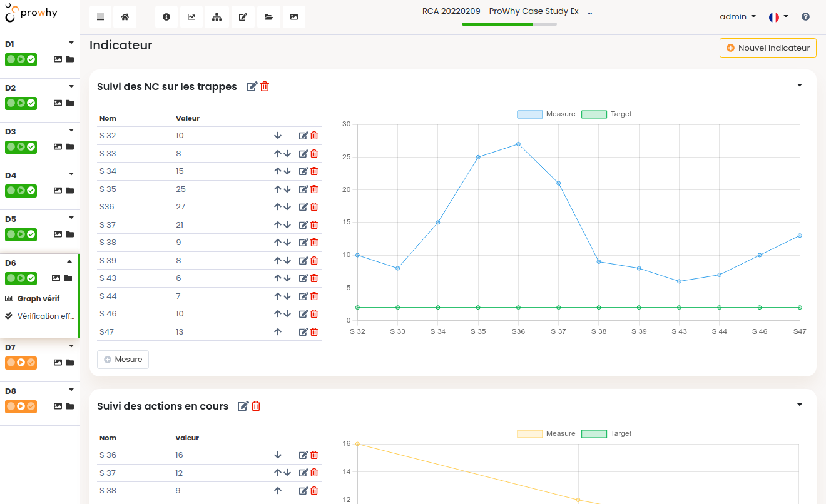
Task: Click the RCA 20220209 case title
Action: (x=507, y=11)
